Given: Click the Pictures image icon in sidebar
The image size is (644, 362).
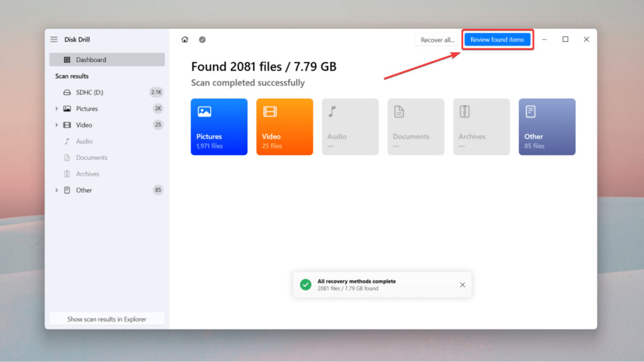Looking at the screenshot, I should pyautogui.click(x=67, y=108).
